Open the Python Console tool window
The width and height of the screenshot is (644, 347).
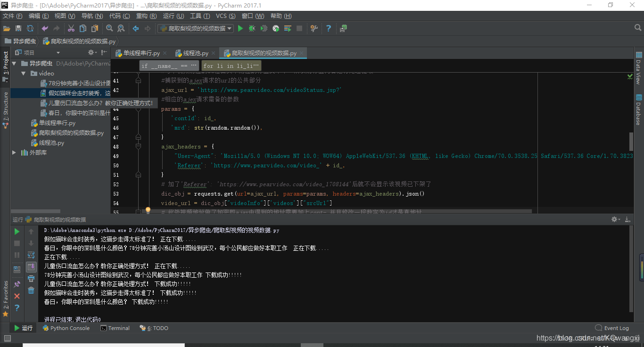[66, 328]
